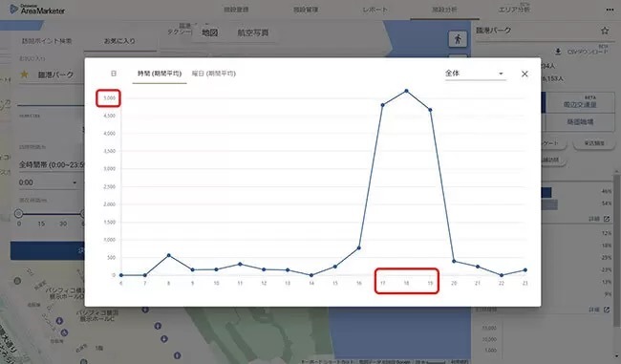Click the AreaMarketer logo icon
621x364 pixels.
click(14, 9)
